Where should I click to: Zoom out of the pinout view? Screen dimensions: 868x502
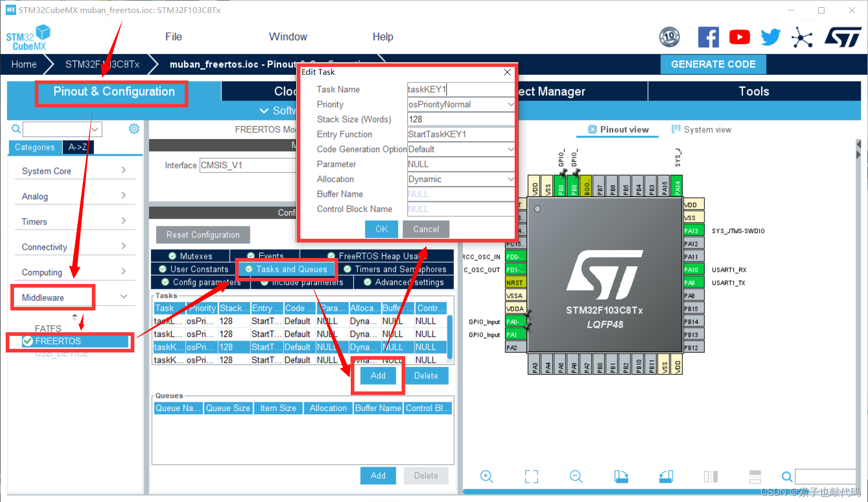coord(576,476)
